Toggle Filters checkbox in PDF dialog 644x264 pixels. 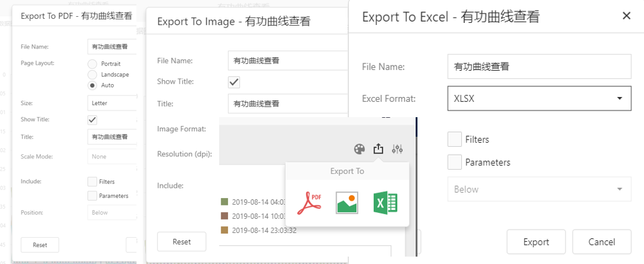point(92,182)
